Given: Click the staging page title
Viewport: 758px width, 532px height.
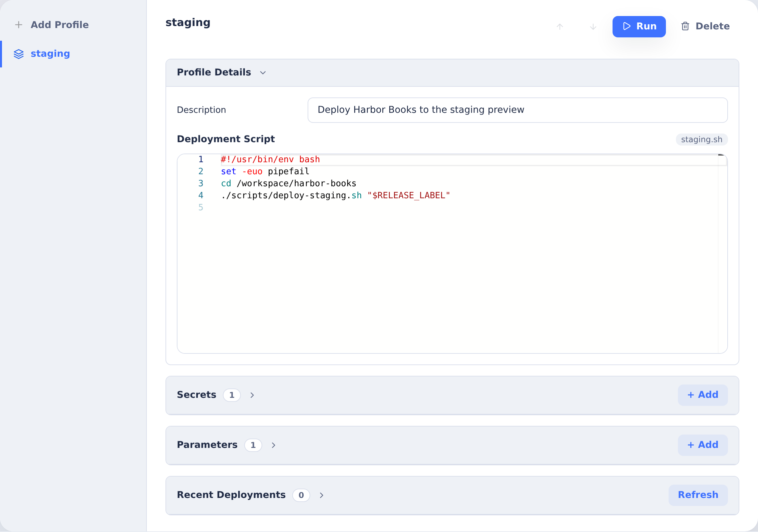Looking at the screenshot, I should 188,23.
